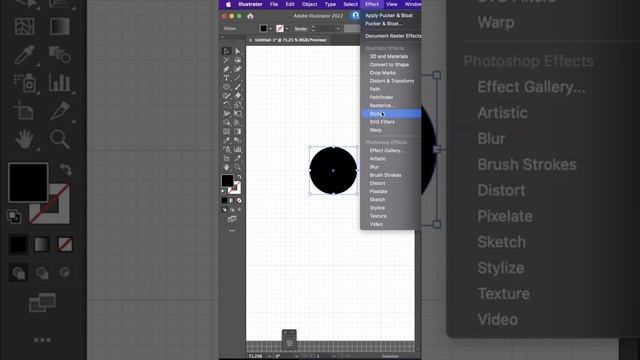Click the default fill and stroke icon
640x360 pixels.
(x=223, y=191)
